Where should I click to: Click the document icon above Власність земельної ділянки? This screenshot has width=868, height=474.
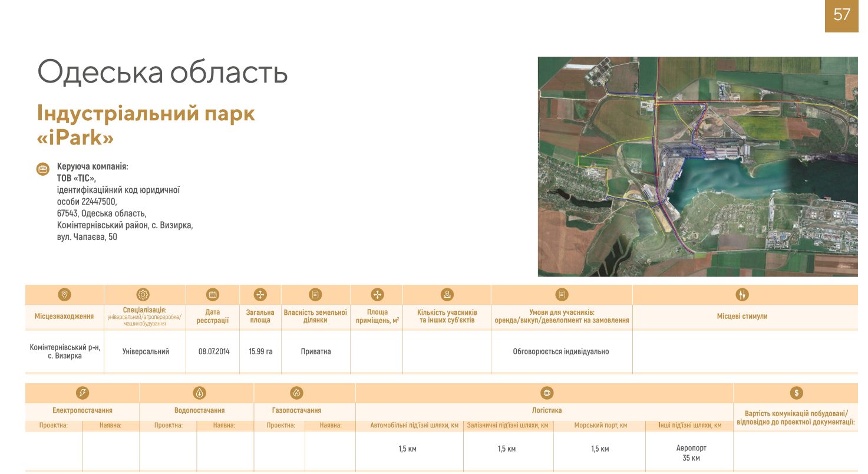point(315,294)
